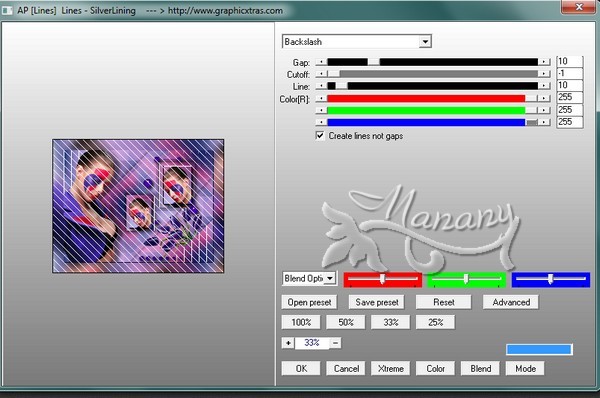Click the green color slider left arrow
600x398 pixels.
coord(321,111)
